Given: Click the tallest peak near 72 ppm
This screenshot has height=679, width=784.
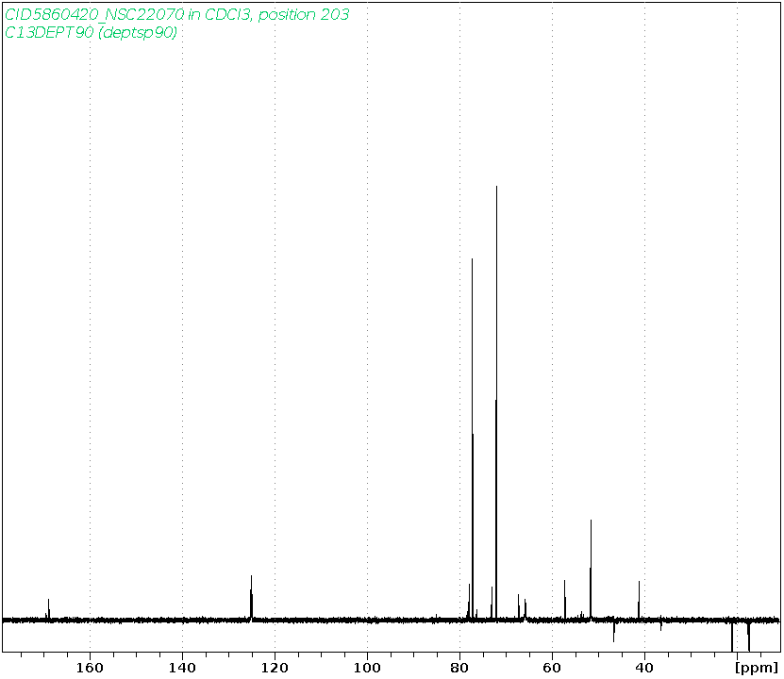Looking at the screenshot, I should click(496, 403).
